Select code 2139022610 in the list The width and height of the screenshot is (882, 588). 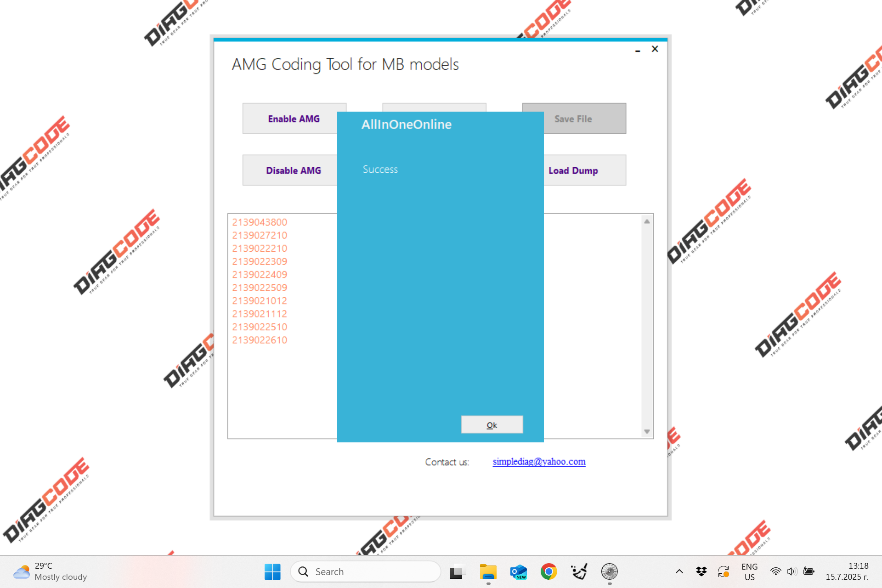pos(260,340)
